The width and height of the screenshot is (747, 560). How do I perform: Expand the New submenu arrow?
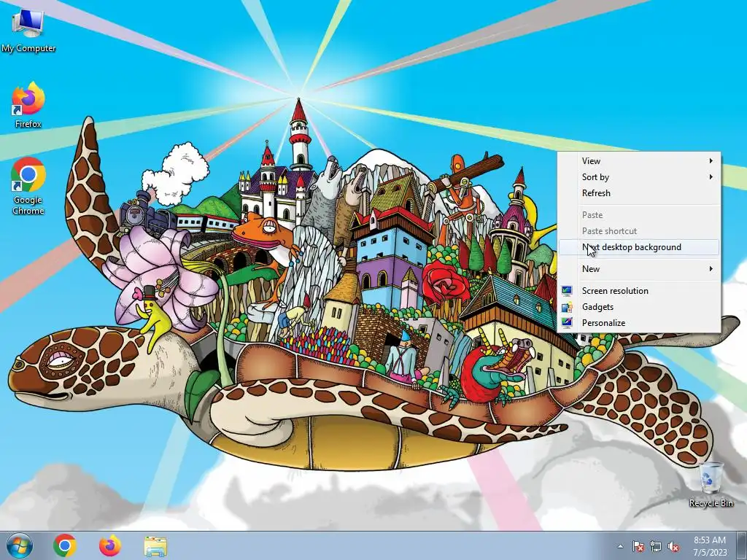711,269
